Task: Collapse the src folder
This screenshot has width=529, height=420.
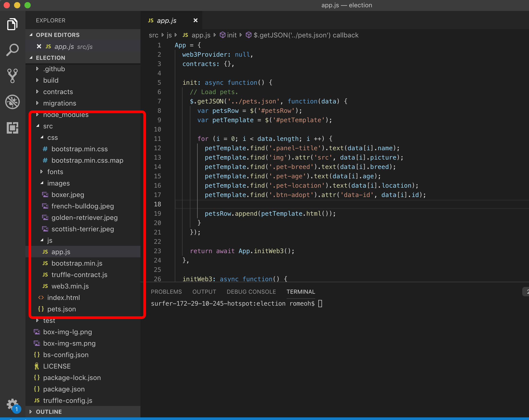Action: coord(48,126)
